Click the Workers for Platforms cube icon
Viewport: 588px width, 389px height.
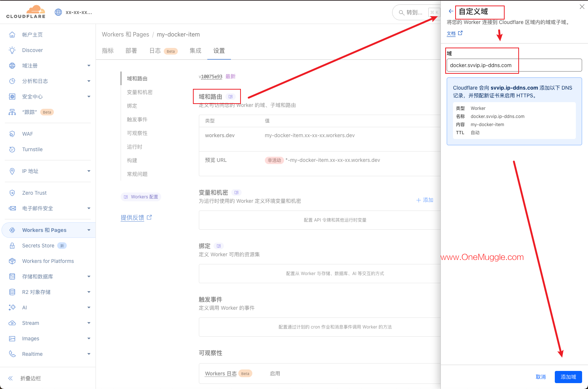(x=12, y=261)
